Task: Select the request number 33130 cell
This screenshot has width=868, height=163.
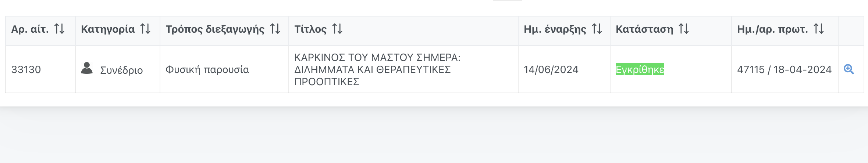Action: tap(40, 69)
